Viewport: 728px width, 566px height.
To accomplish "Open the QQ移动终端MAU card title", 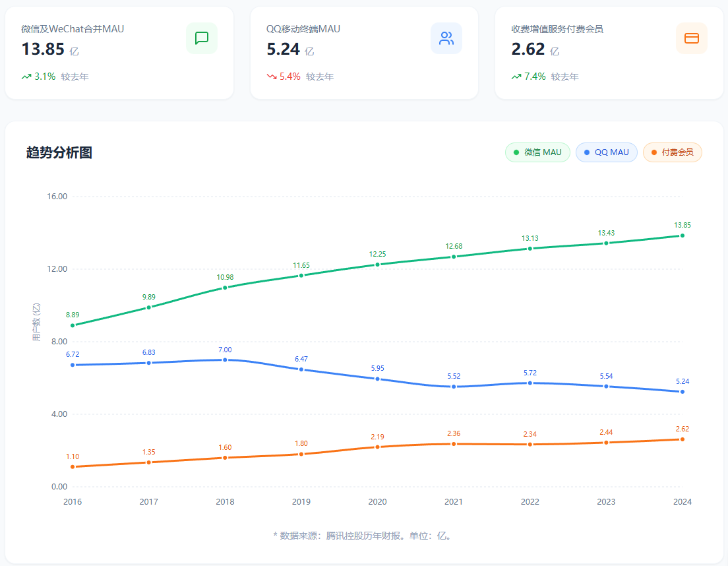I will 303,29.
